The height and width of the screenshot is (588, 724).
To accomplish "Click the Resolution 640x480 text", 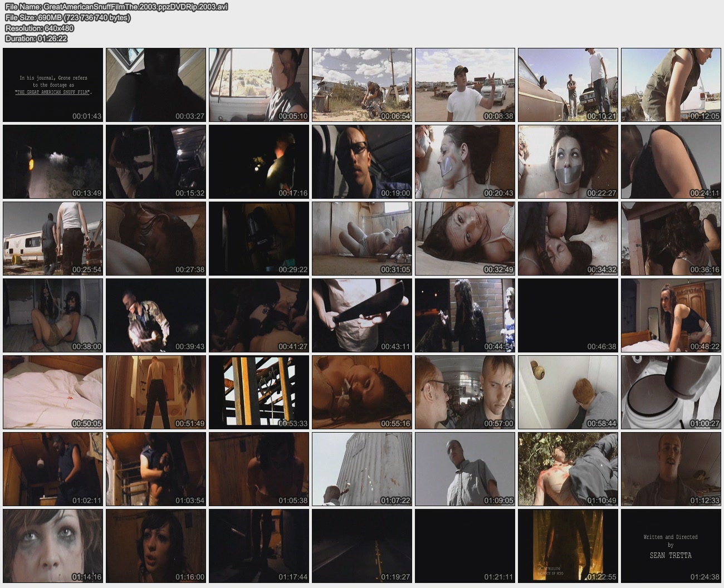I will (40, 28).
